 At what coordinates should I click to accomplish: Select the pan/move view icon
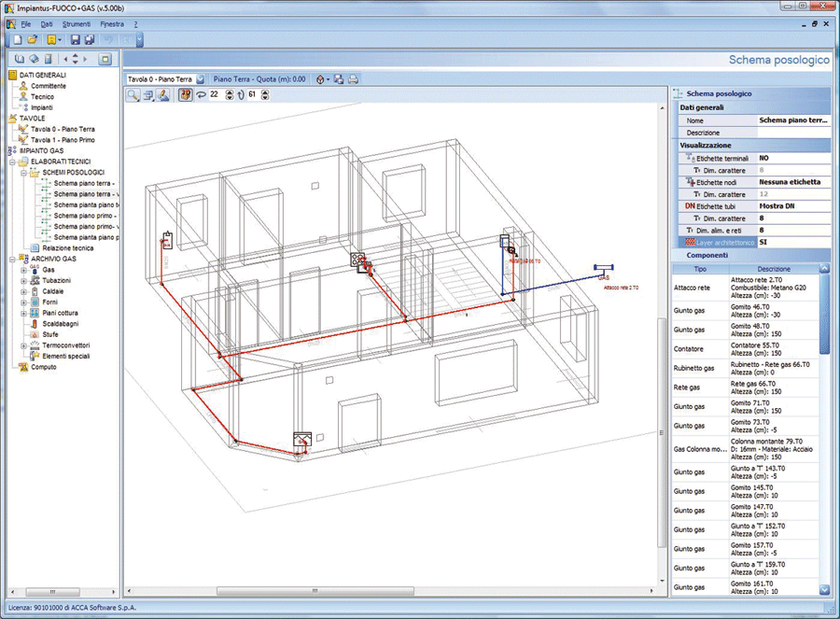[x=147, y=93]
